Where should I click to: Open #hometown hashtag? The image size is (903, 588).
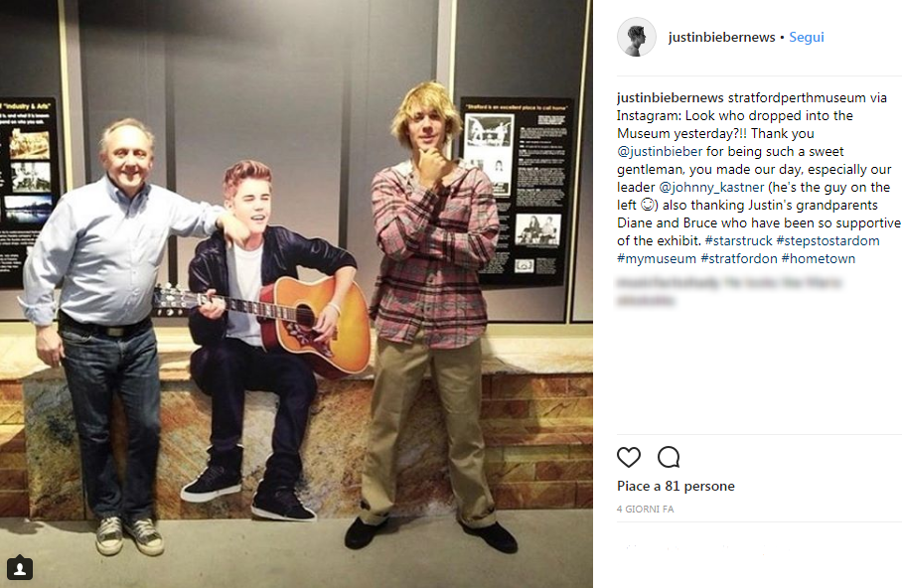coord(819,258)
